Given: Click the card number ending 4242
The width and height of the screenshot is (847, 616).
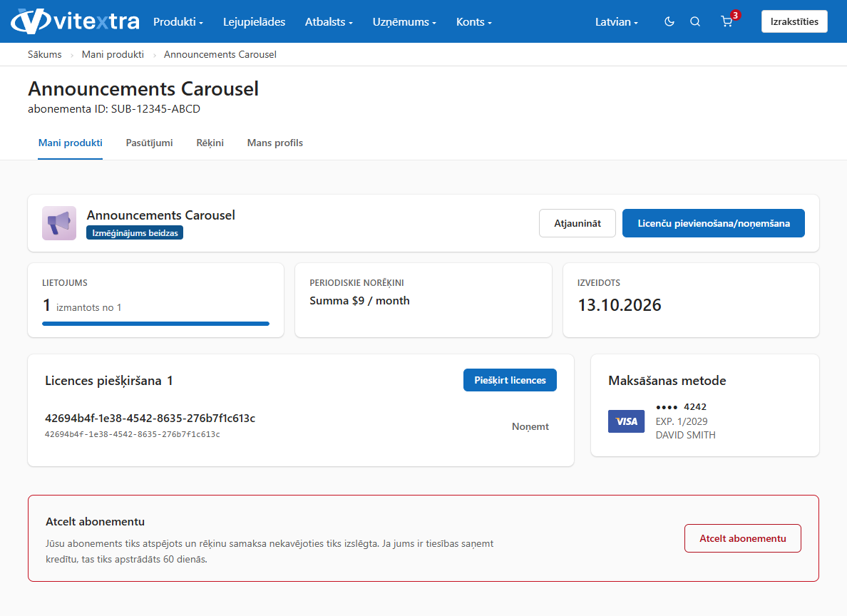Looking at the screenshot, I should point(681,407).
